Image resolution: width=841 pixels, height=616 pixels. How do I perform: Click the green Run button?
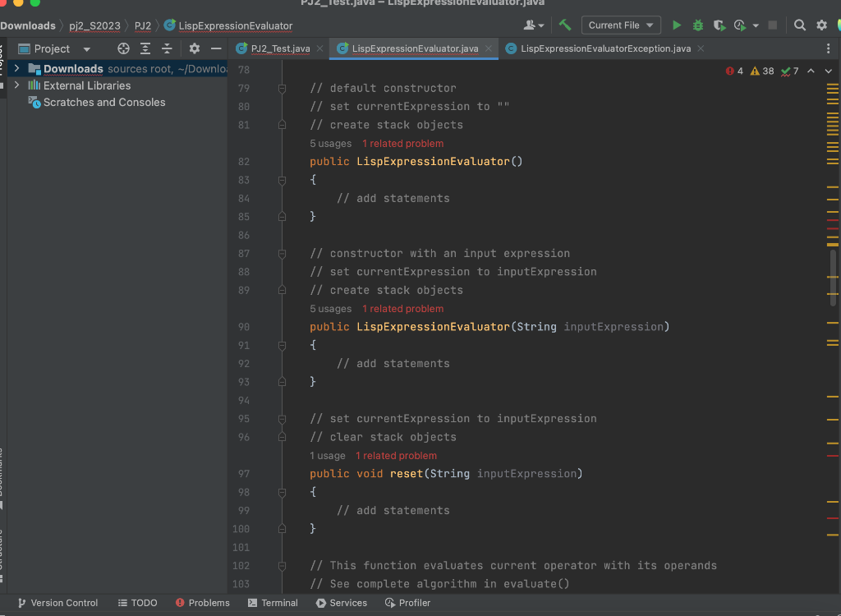click(677, 25)
